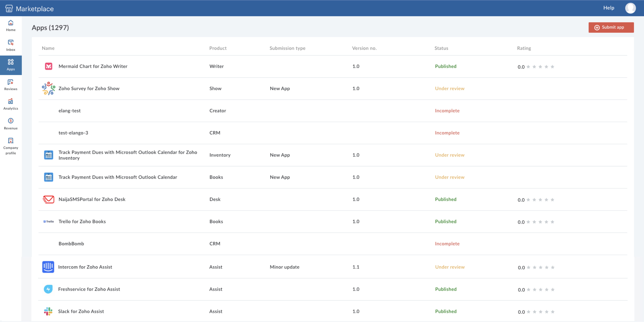The width and height of the screenshot is (644, 322).
Task: Click star rating for Freshservice row
Action: point(540,290)
